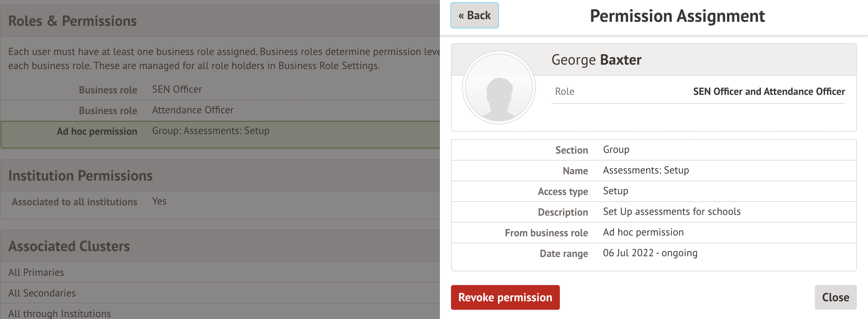
Task: Click the Name Assessments: Setup row
Action: [653, 171]
